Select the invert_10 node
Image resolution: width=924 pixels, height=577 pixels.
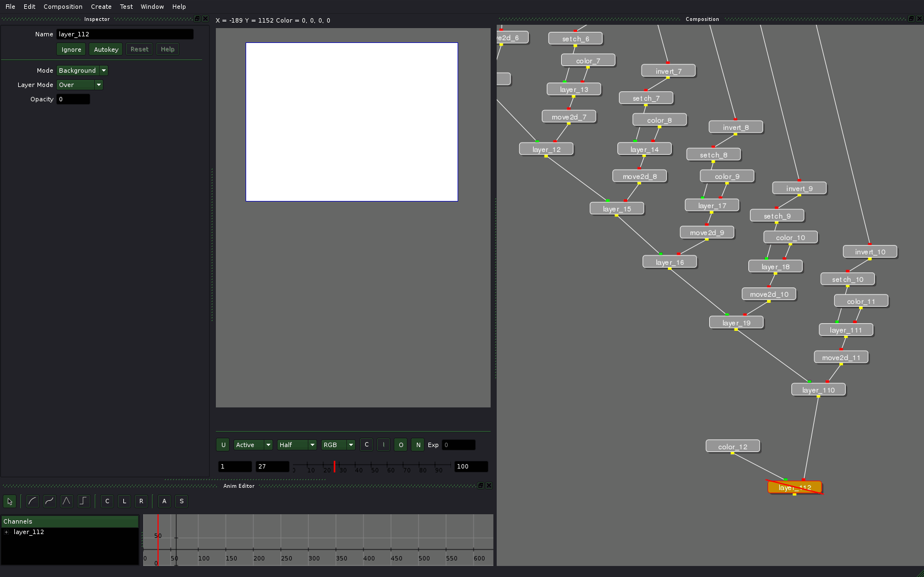click(x=870, y=252)
